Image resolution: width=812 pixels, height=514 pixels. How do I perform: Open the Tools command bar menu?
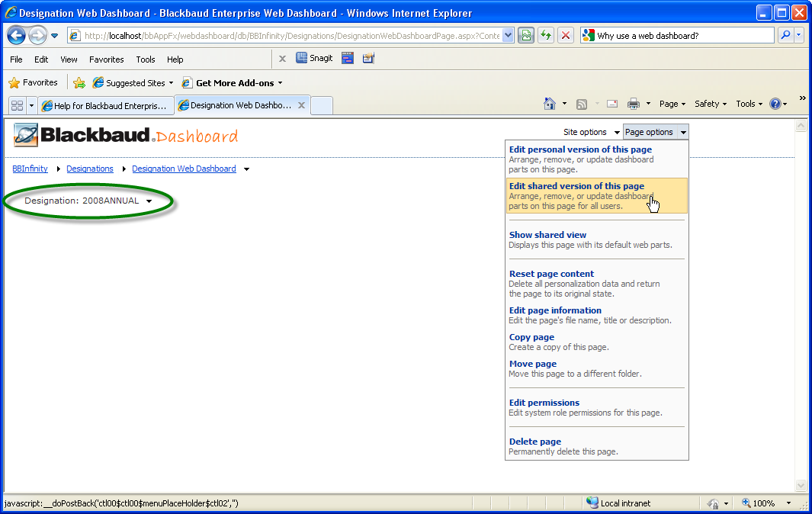[x=749, y=104]
